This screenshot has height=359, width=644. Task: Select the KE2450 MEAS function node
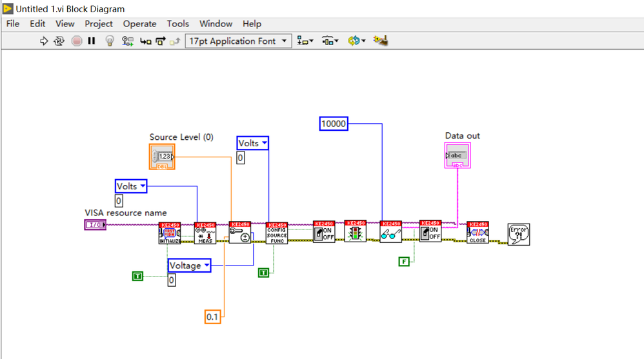(x=205, y=233)
